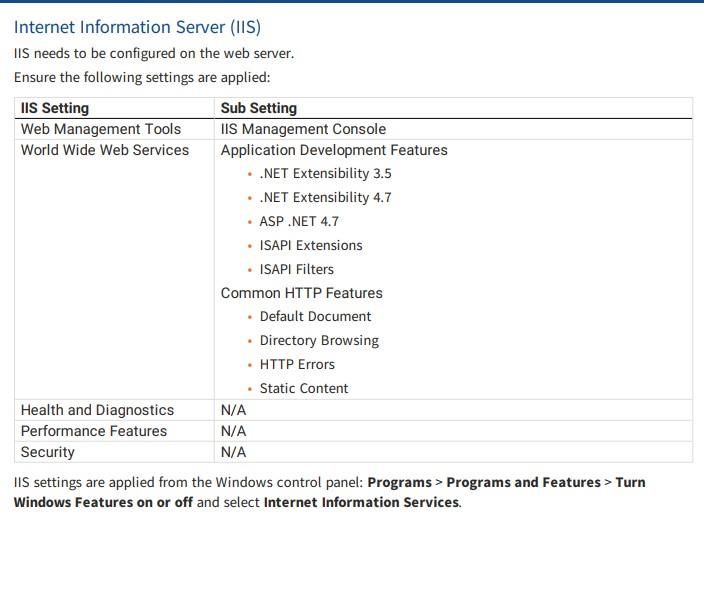Click the World Wide Web Services cell

coord(105,150)
